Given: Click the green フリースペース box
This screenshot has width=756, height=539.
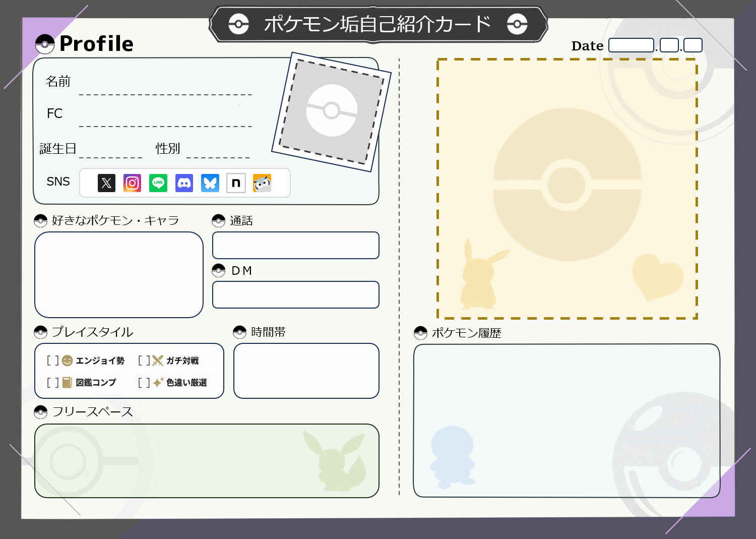Looking at the screenshot, I should pyautogui.click(x=207, y=461).
